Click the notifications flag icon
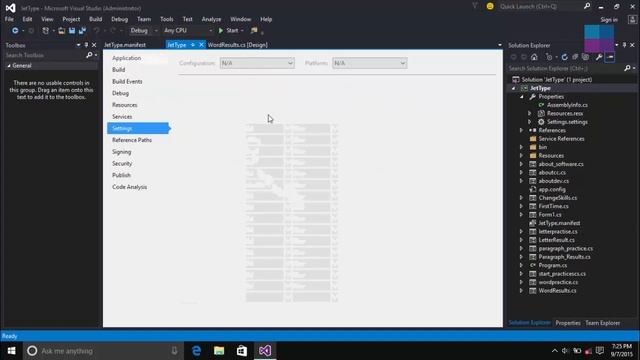Image resolution: width=640 pixels, height=360 pixels. (475, 6)
